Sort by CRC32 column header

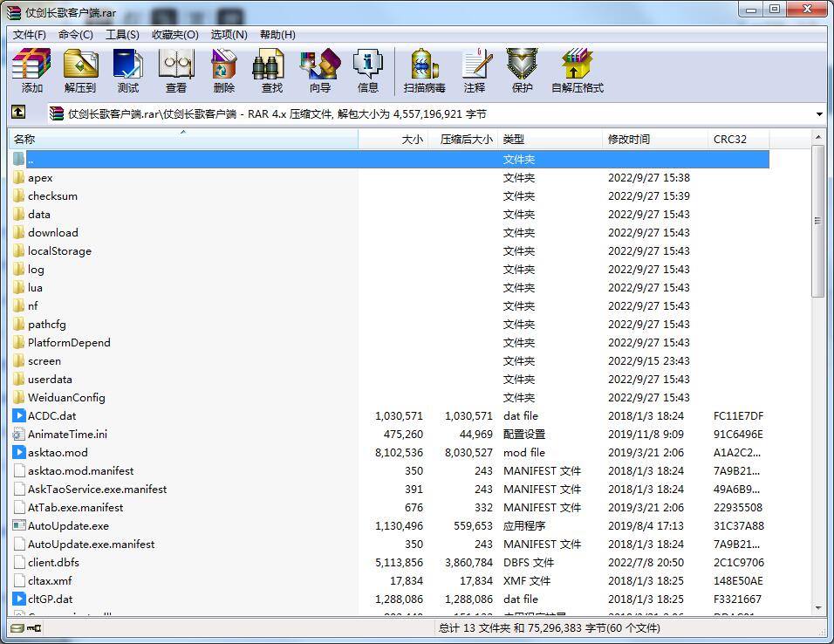pyautogui.click(x=738, y=140)
